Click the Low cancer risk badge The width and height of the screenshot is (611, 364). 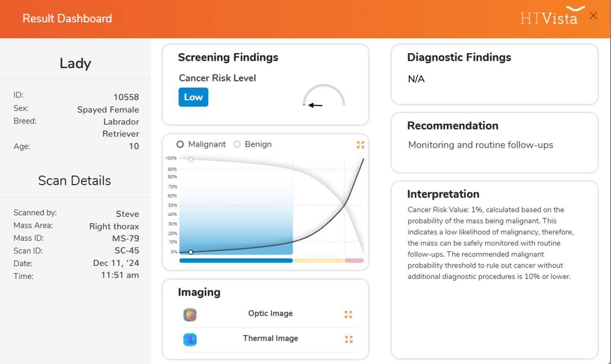193,97
